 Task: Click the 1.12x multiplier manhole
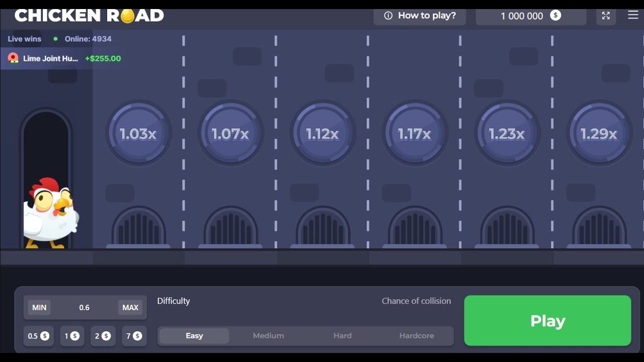(323, 134)
